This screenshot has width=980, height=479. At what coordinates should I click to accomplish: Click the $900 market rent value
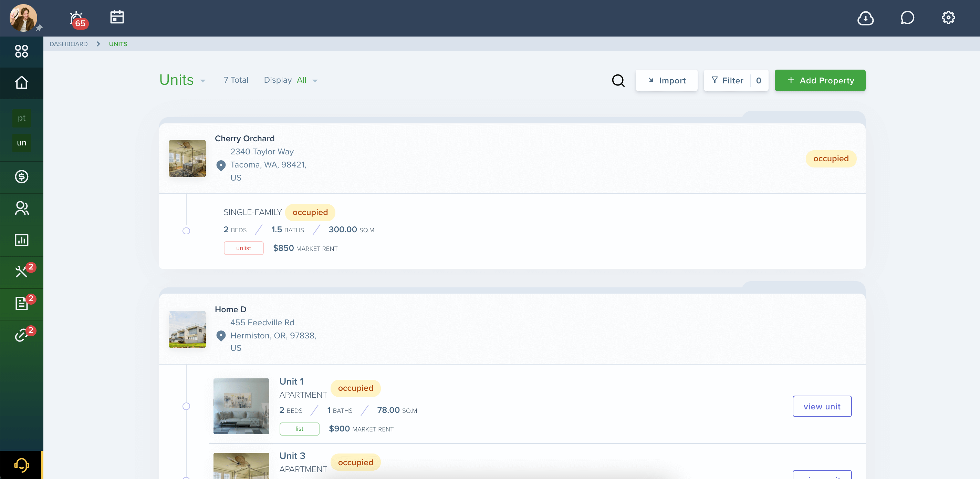339,429
